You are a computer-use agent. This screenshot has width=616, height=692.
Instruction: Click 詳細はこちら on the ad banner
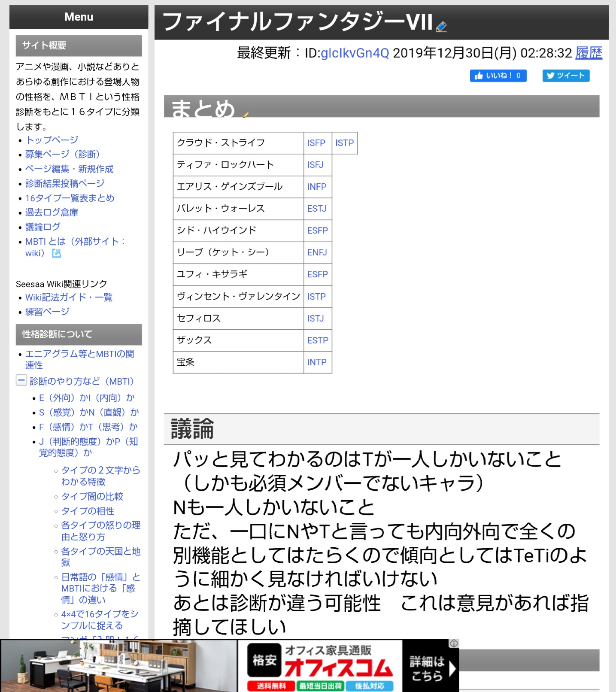pos(431,668)
